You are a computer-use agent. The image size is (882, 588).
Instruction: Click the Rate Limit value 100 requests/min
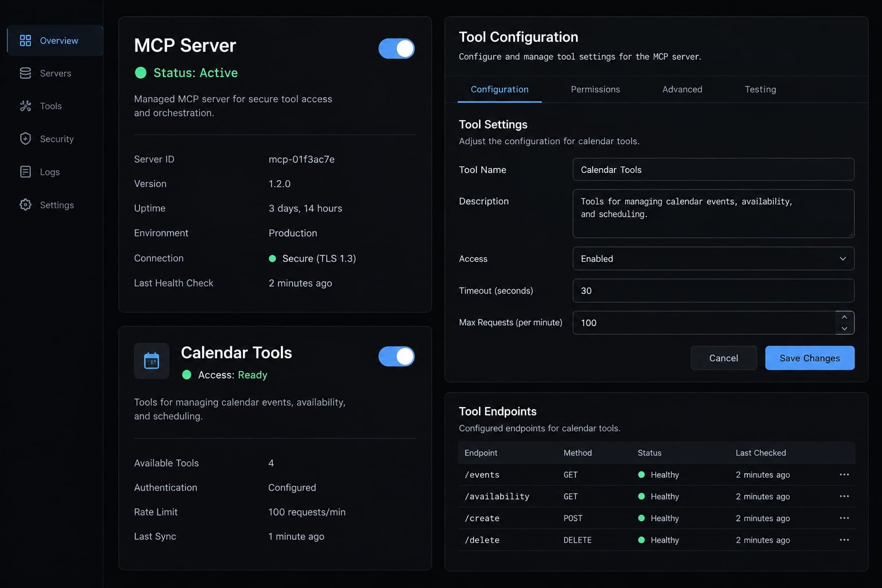pos(307,512)
